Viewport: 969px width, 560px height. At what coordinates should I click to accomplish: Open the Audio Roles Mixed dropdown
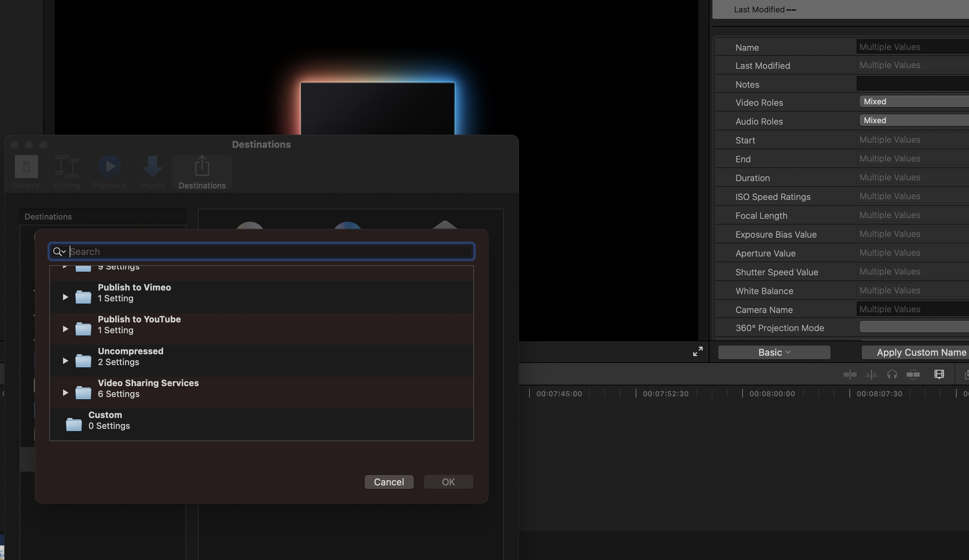(x=913, y=120)
